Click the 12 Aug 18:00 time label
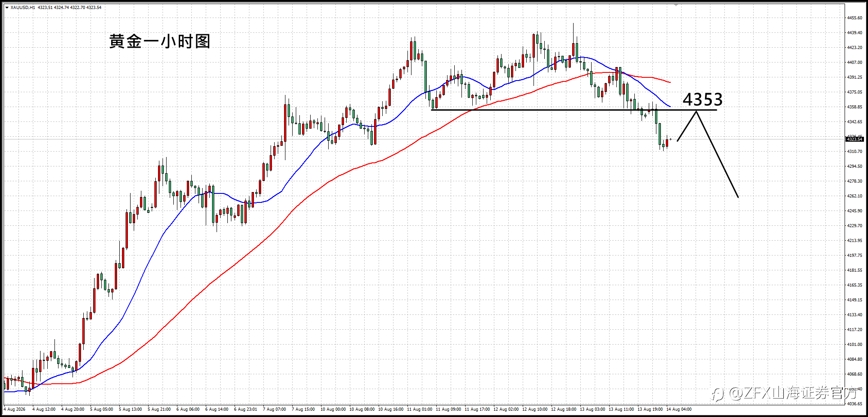868x417 pixels. click(x=564, y=409)
